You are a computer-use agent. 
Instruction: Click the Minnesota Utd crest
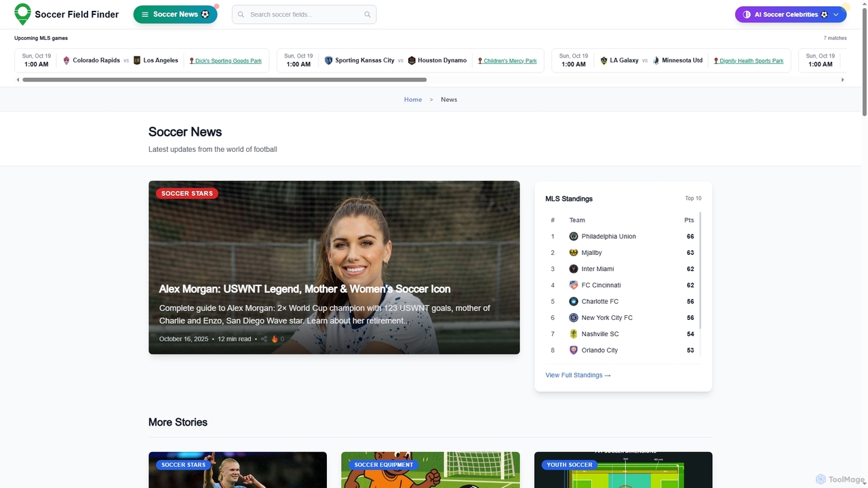click(656, 60)
